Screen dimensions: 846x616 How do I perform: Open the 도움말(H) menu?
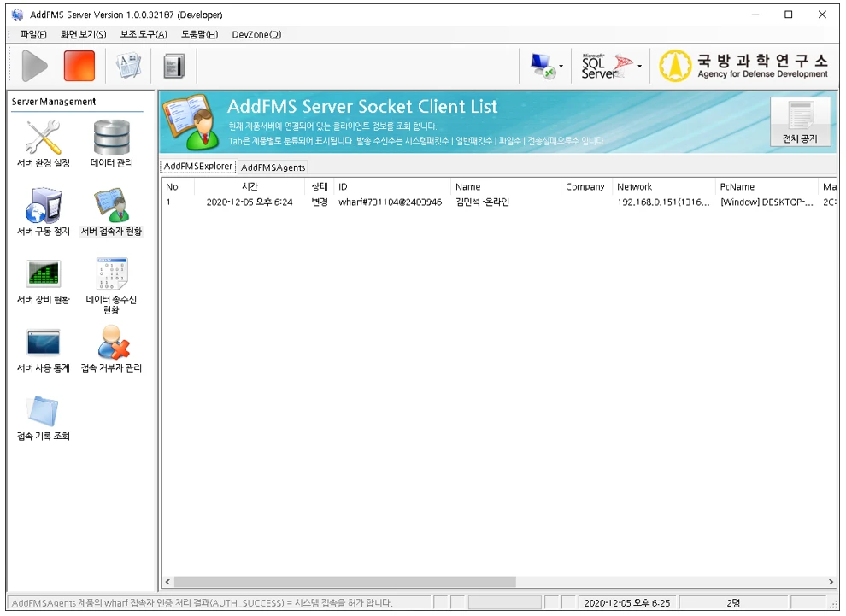[x=200, y=34]
